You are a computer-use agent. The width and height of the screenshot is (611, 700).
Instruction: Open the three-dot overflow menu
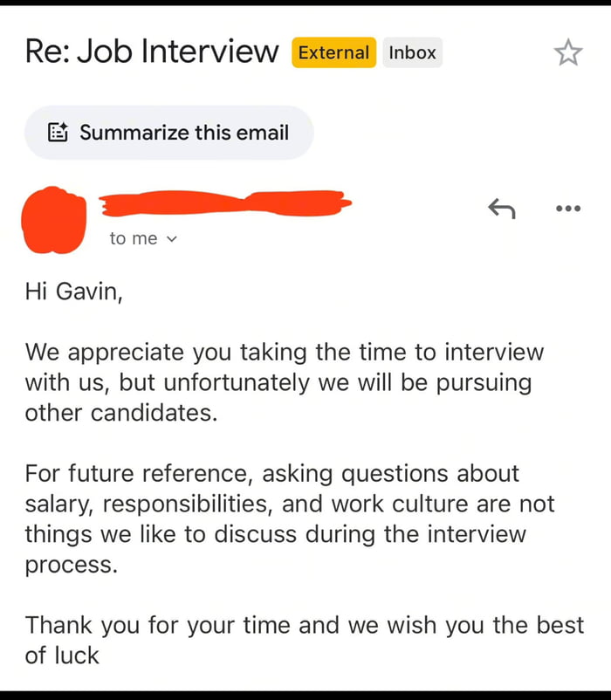pos(567,209)
